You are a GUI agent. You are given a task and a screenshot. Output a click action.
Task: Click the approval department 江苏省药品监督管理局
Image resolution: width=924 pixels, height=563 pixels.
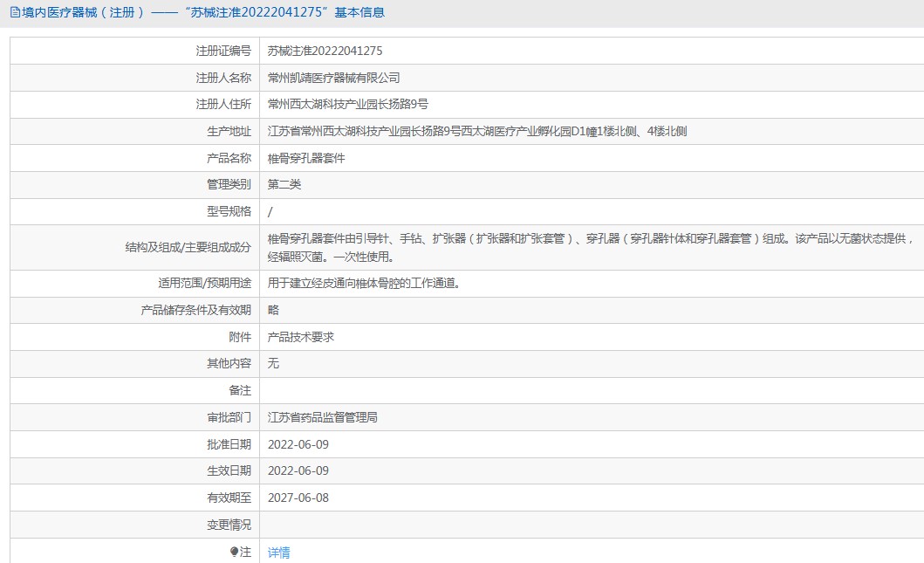322,418
